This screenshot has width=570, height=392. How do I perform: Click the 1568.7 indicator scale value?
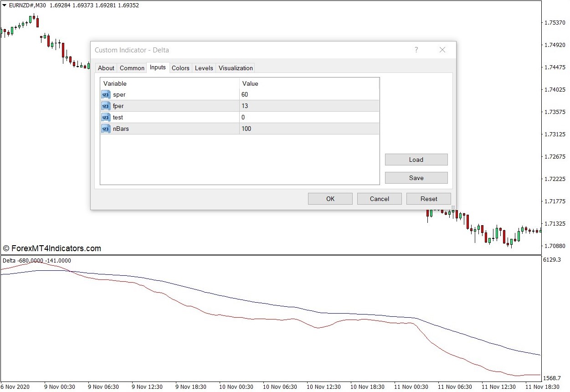pos(551,378)
